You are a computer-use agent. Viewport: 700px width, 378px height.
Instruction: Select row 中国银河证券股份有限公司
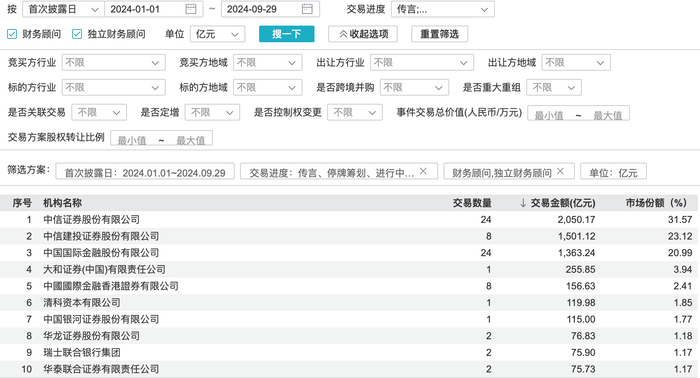point(350,319)
